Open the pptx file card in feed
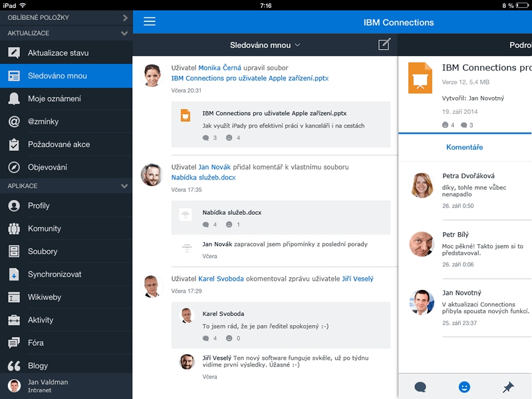 click(x=281, y=124)
